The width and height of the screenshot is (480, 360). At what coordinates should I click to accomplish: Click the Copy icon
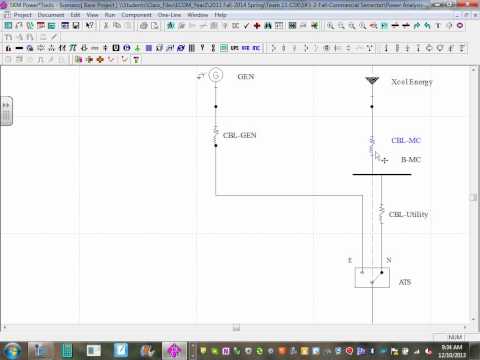tap(117, 26)
